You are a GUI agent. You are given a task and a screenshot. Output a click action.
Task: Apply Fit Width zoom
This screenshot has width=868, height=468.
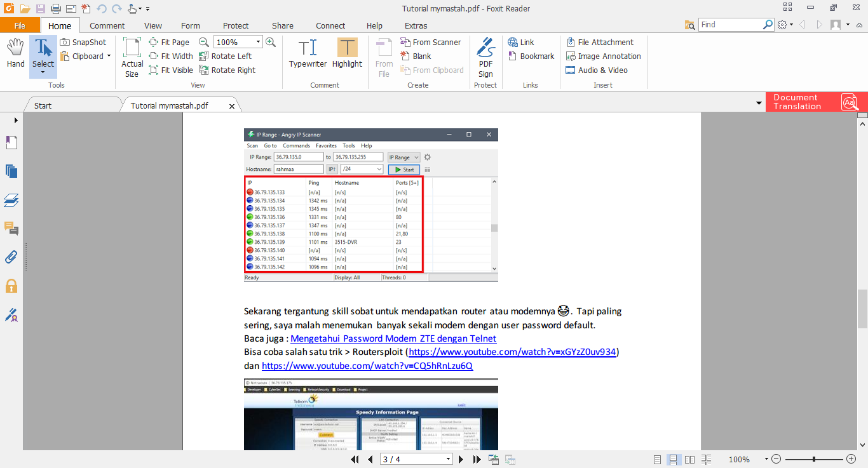click(171, 56)
